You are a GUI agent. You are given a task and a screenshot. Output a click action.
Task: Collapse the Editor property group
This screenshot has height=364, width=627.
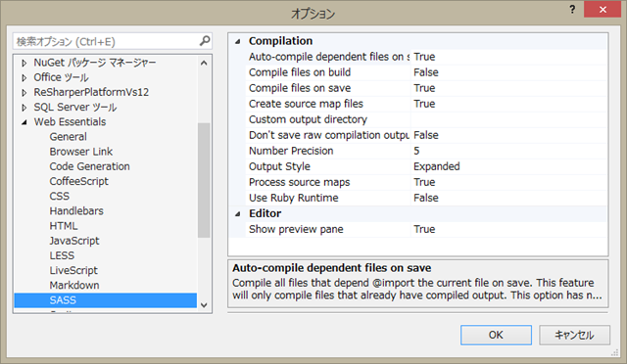click(x=237, y=213)
